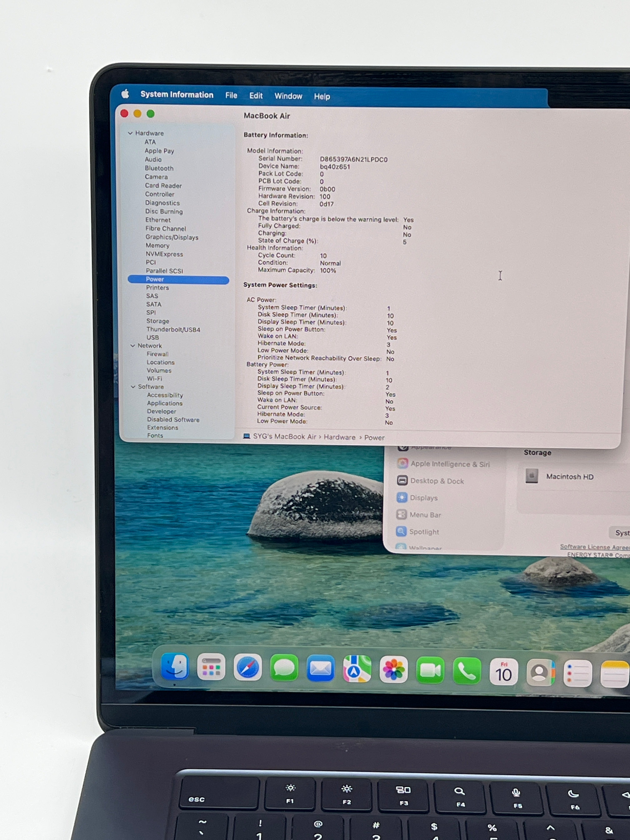Click Power in the path bar
Viewport: 630px width, 840px height.
point(374,437)
